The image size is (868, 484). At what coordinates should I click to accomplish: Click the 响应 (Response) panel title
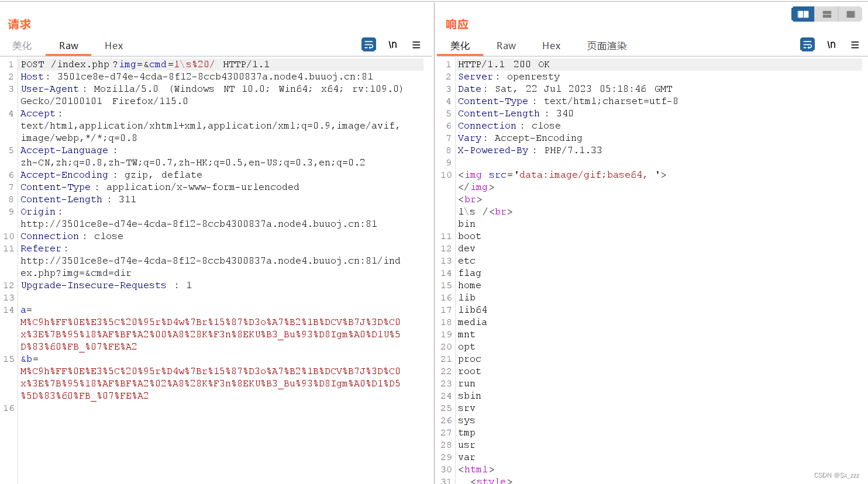457,24
